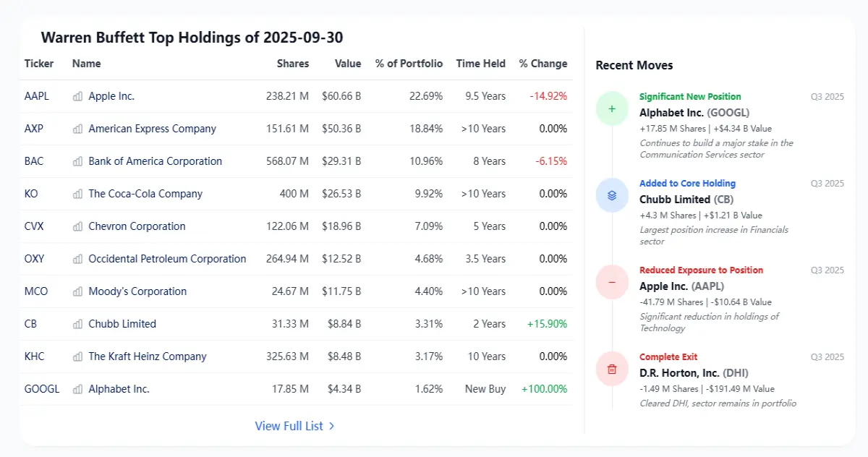Image resolution: width=868 pixels, height=457 pixels.
Task: Open the MCO ticker link
Action: pos(36,291)
